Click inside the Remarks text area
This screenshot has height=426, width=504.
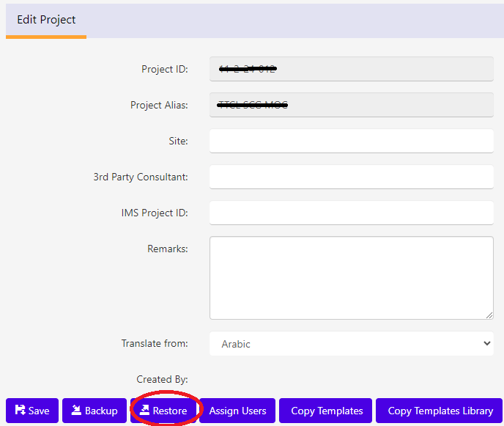point(351,277)
